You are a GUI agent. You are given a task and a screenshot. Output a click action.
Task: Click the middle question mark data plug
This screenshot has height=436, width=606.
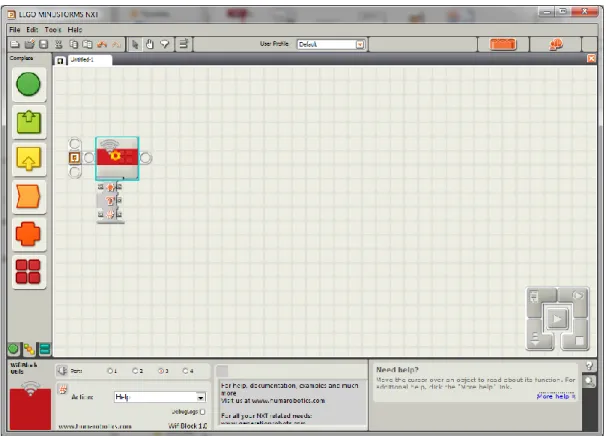click(x=110, y=200)
